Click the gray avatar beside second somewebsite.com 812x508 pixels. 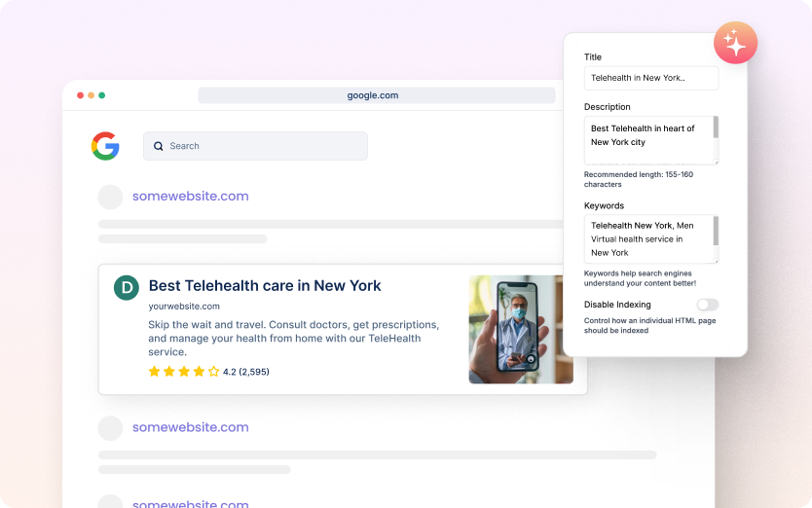click(110, 428)
